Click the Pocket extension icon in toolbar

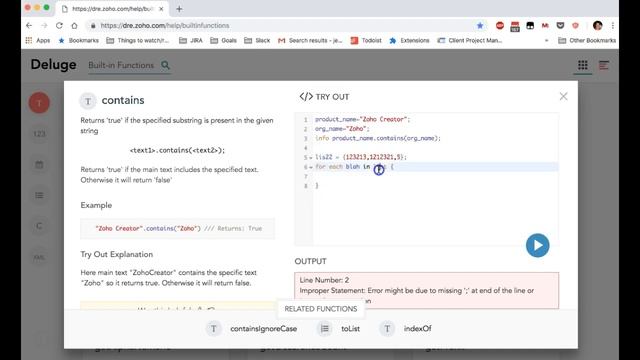click(x=560, y=25)
